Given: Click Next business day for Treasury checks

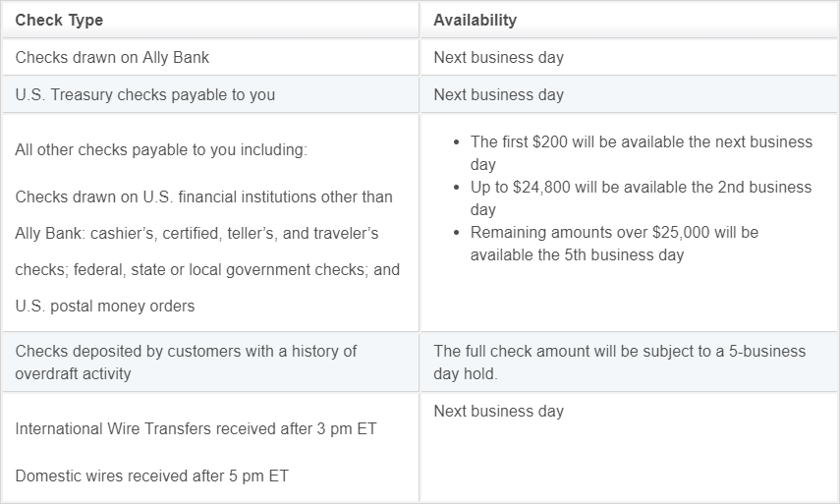Looking at the screenshot, I should [x=498, y=94].
